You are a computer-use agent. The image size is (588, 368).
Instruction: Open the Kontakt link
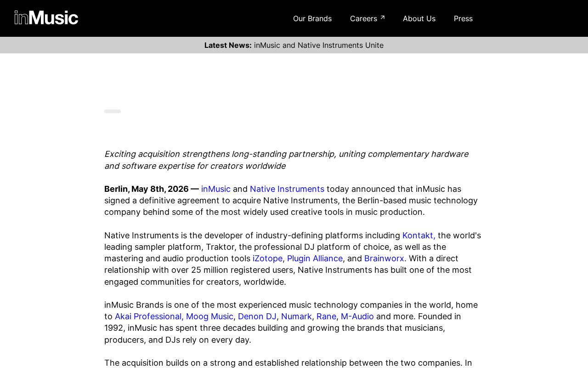(x=419, y=236)
